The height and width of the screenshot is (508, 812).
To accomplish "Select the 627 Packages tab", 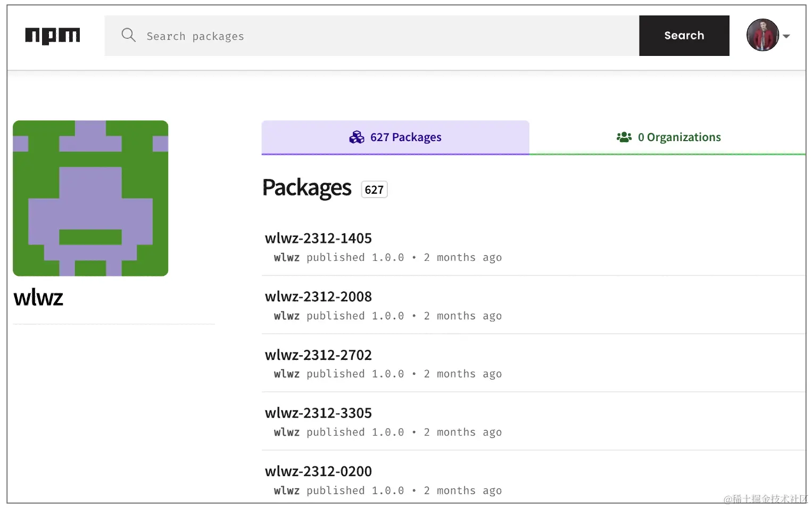I will (x=395, y=137).
